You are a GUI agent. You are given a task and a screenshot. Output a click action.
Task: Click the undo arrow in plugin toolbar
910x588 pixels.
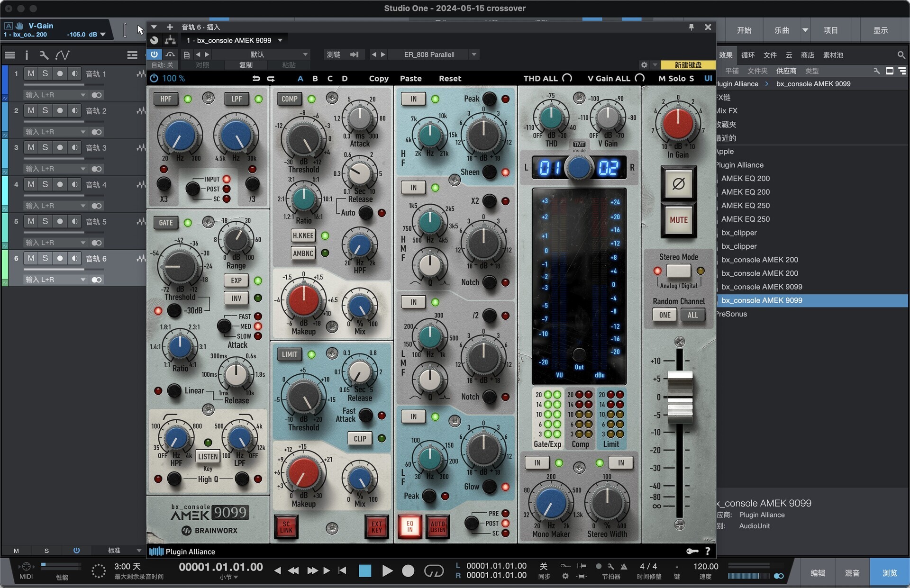point(256,78)
